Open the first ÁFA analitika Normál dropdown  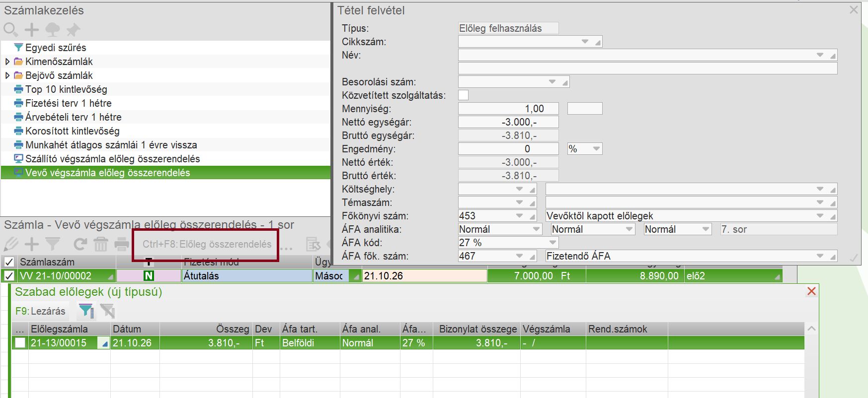point(536,229)
